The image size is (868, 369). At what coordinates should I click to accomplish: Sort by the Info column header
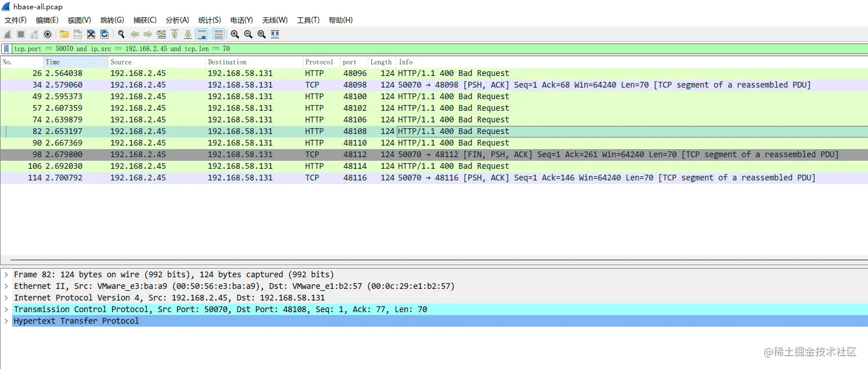coord(632,62)
